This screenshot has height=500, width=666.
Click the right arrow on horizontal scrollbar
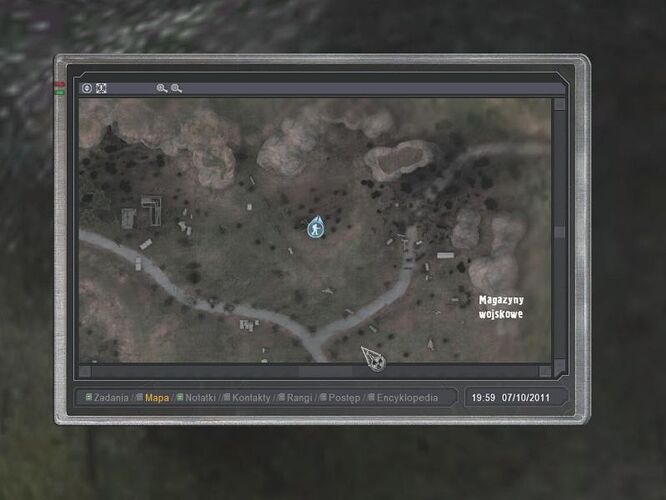click(546, 368)
